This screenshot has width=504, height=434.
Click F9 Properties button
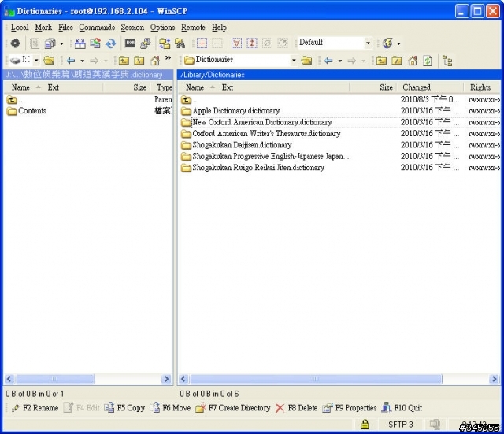tap(350, 408)
